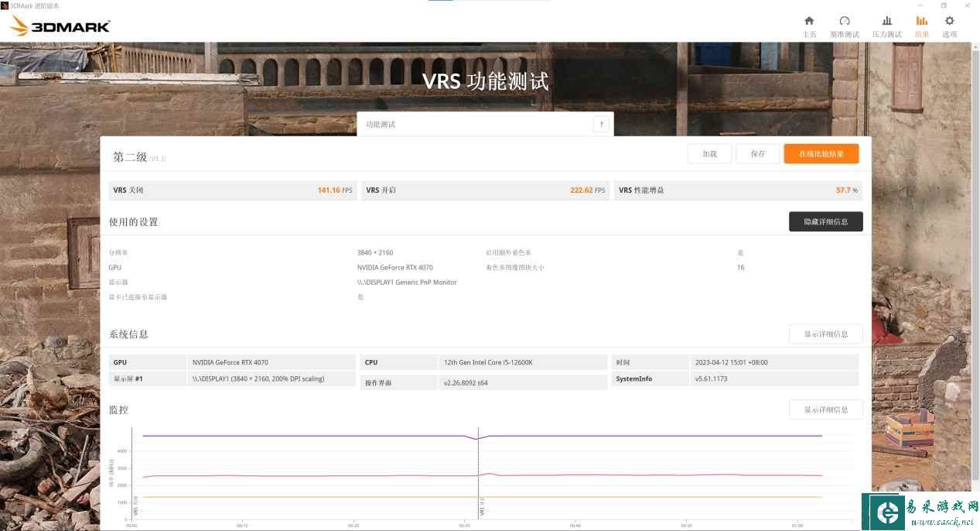Open the 选项 gear icon
The height and width of the screenshot is (531, 980).
click(949, 21)
